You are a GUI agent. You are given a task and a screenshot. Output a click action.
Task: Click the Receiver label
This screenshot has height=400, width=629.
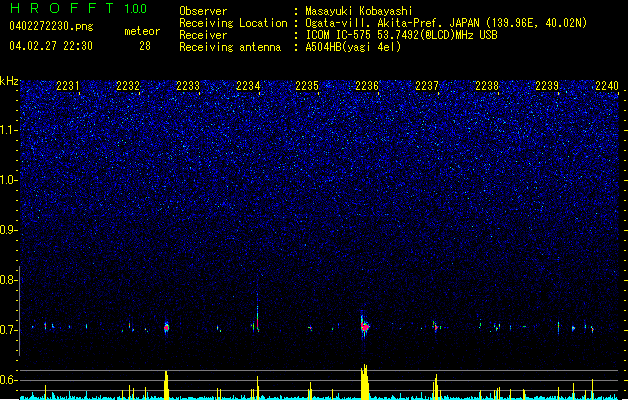pyautogui.click(x=203, y=35)
